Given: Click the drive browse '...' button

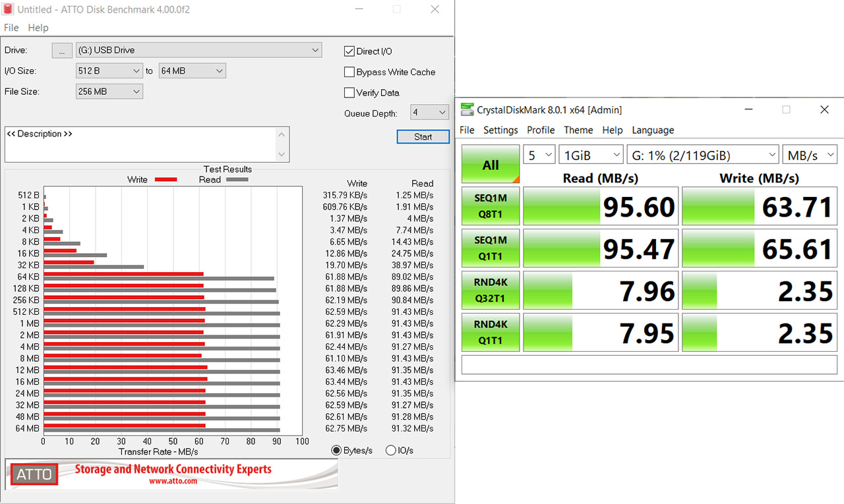Looking at the screenshot, I should click(x=61, y=50).
